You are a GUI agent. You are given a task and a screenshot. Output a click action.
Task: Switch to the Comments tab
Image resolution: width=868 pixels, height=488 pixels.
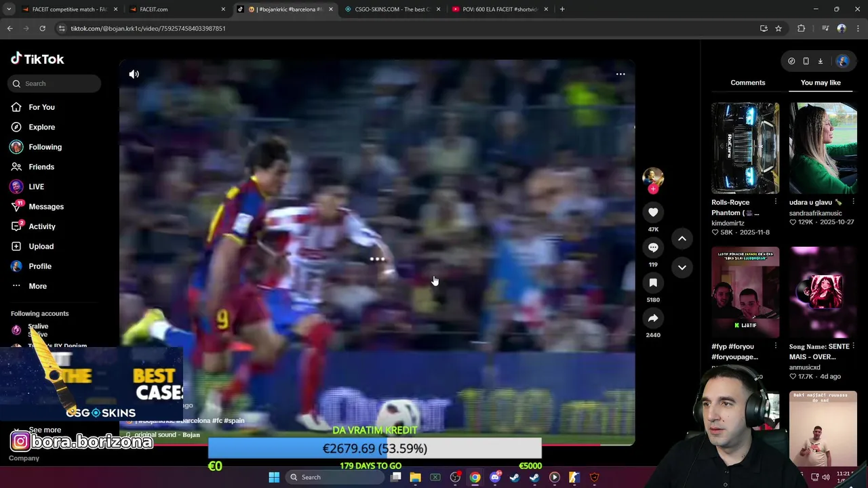[748, 83]
